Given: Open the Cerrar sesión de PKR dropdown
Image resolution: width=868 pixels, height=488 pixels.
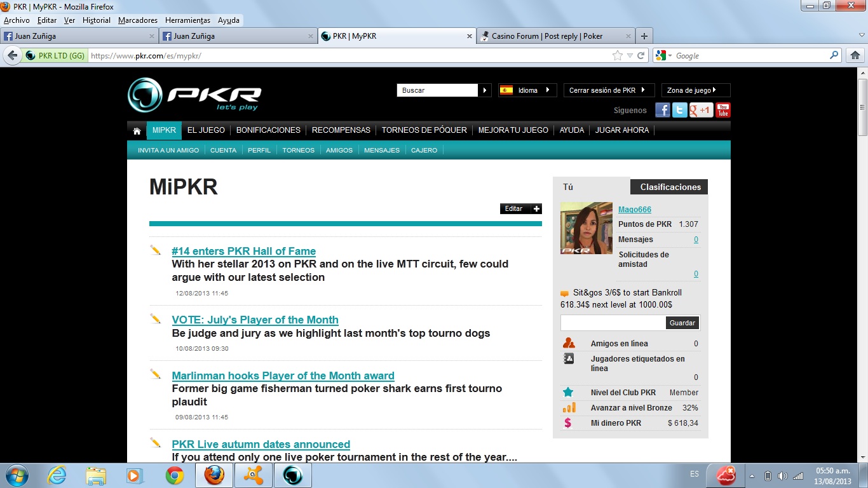Looking at the screenshot, I should pos(609,90).
